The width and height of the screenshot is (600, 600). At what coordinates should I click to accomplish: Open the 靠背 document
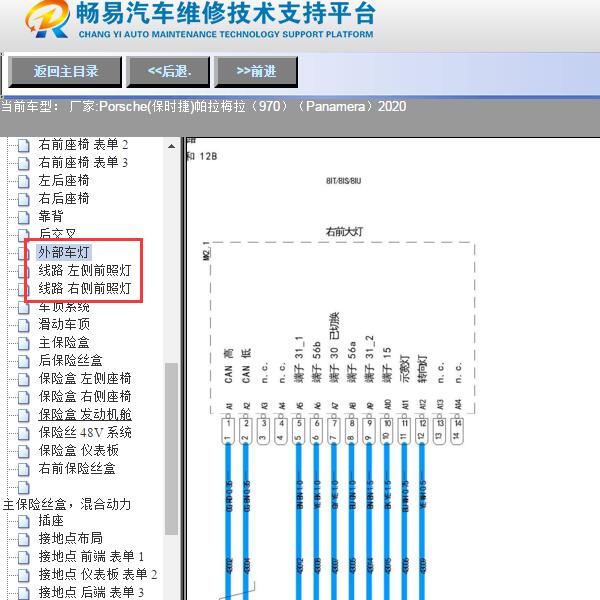pyautogui.click(x=51, y=217)
